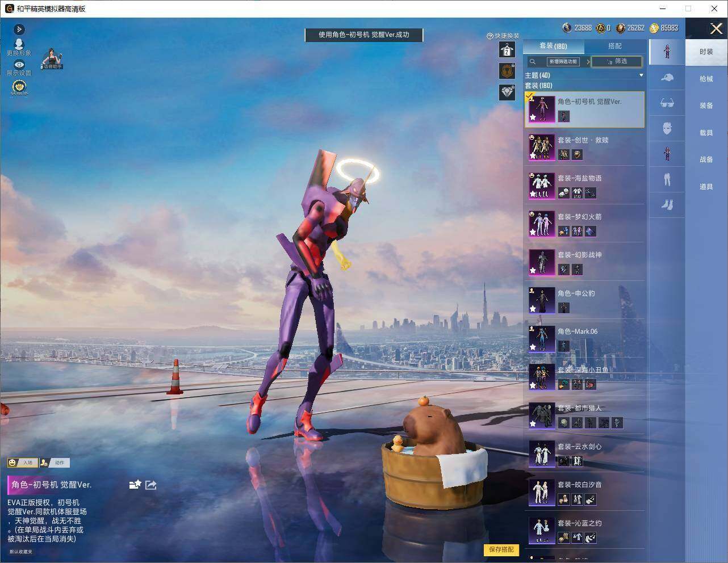Close the wardrobe with the X button
728x563 pixels.
pyautogui.click(x=716, y=28)
